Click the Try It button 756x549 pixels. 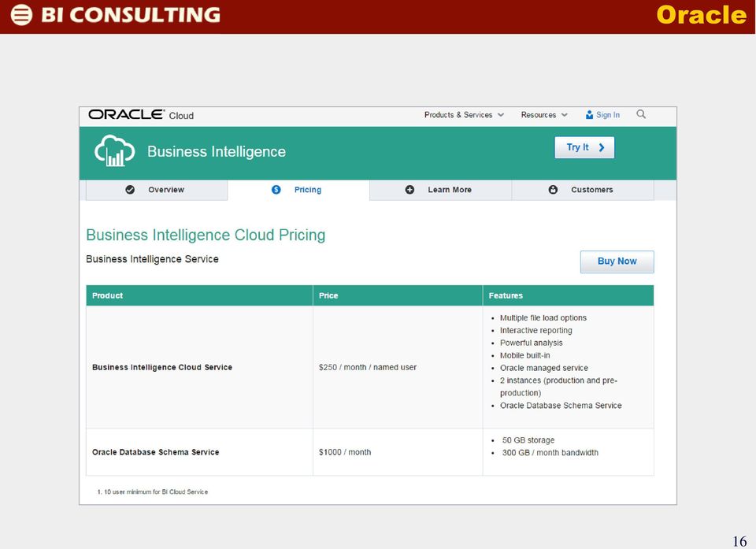point(584,147)
